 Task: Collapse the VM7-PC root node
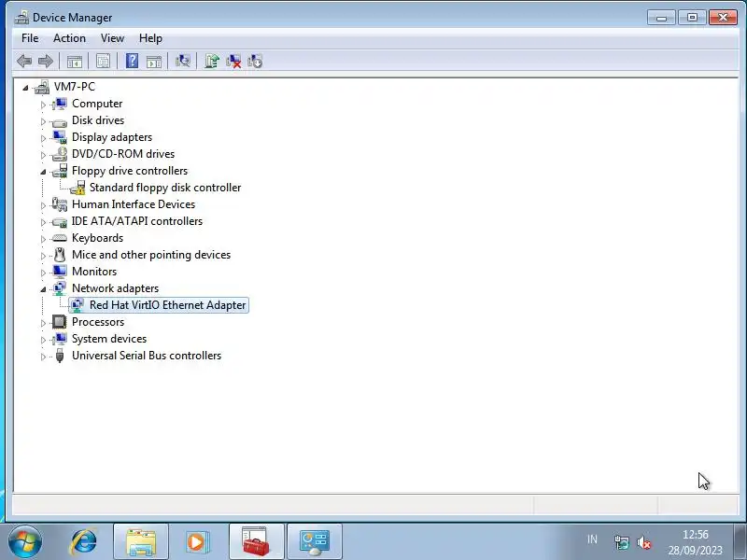(25, 88)
